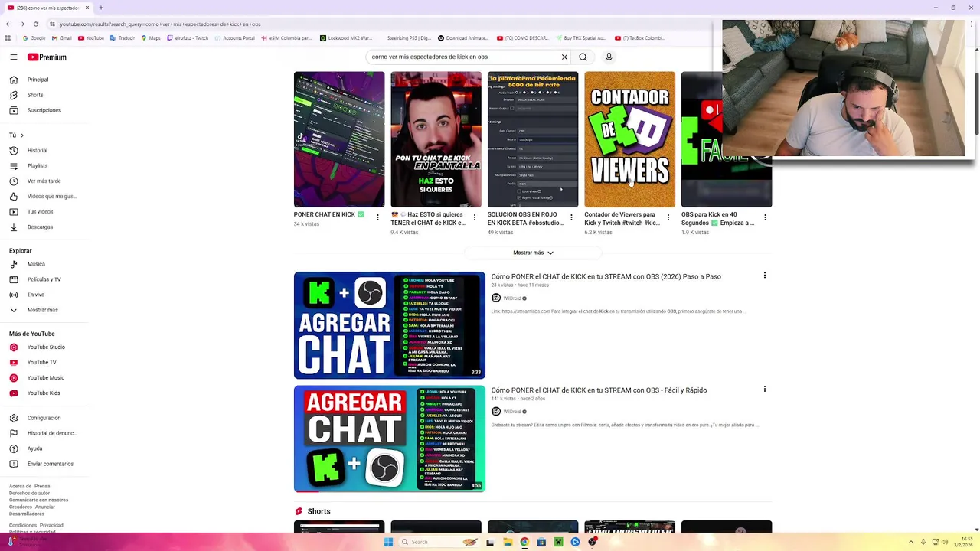Click the browser address bar URL

(x=161, y=24)
